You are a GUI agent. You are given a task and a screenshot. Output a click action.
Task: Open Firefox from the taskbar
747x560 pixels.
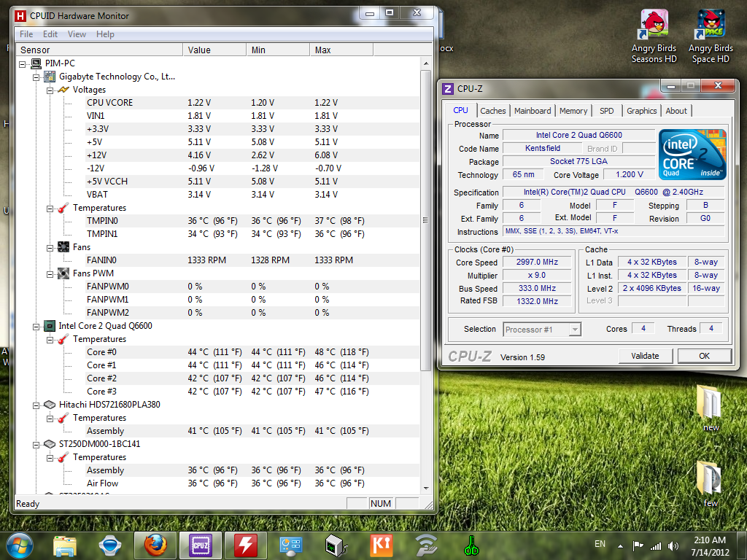click(x=155, y=545)
